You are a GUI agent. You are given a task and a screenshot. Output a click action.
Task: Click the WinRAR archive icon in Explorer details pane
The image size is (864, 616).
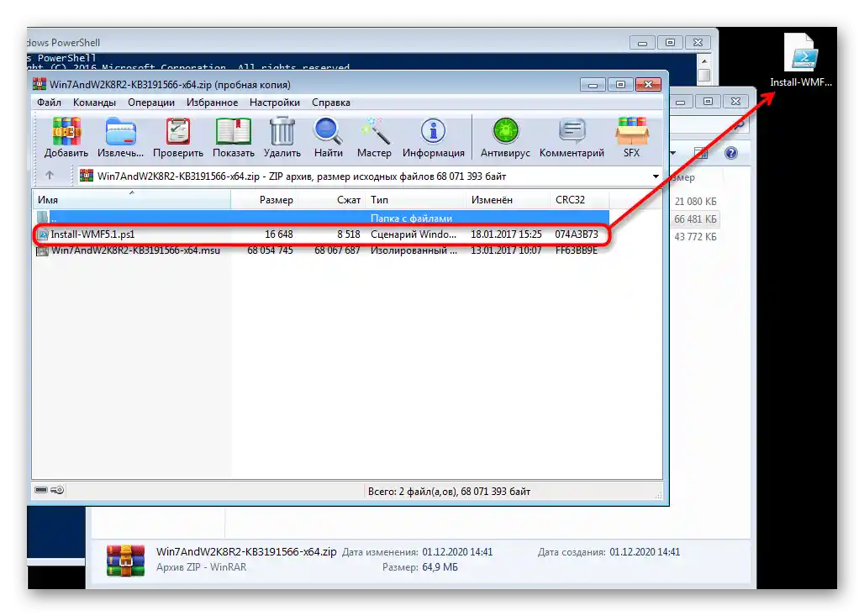pos(125,561)
